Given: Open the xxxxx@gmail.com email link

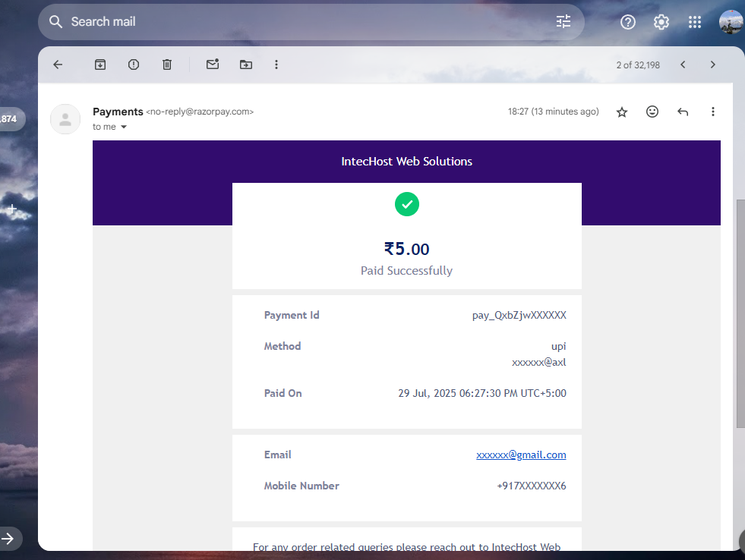Looking at the screenshot, I should (x=521, y=455).
